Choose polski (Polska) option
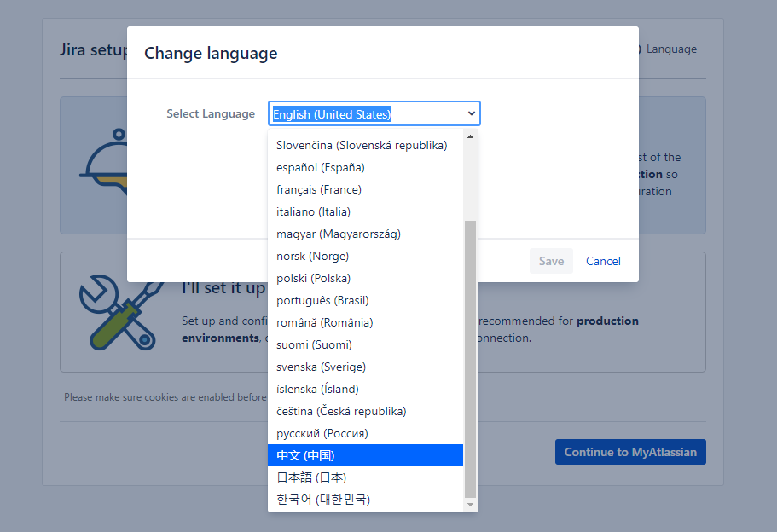Screen dimensions: 777x532 click(x=365, y=279)
